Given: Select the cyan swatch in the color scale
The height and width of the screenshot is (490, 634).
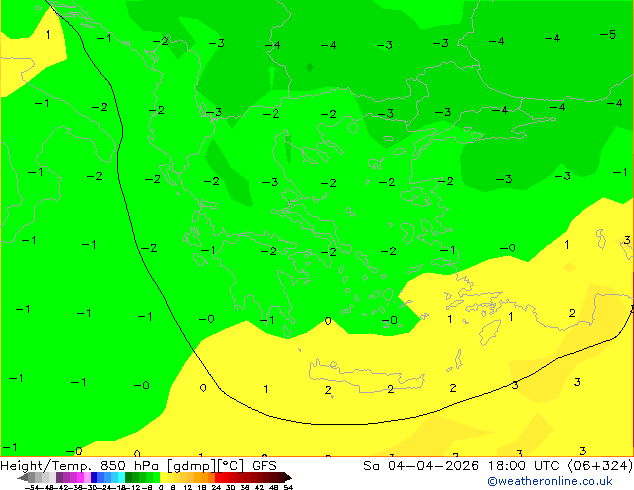Looking at the screenshot, I should [x=121, y=477].
